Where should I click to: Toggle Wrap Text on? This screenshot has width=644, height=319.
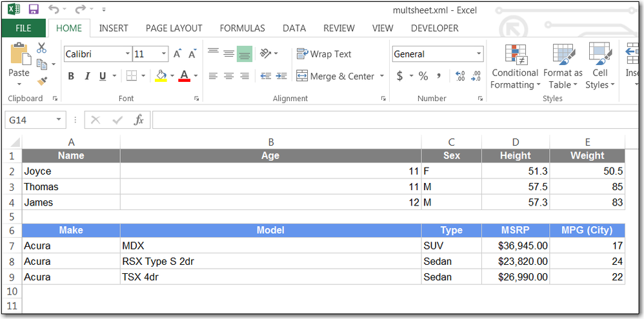pos(324,54)
